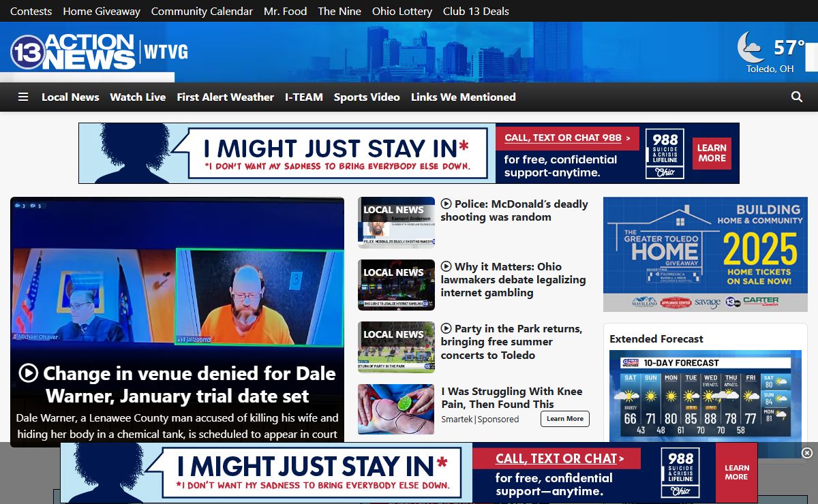818x504 pixels.
Task: Open Mr. Food section
Action: coord(285,11)
